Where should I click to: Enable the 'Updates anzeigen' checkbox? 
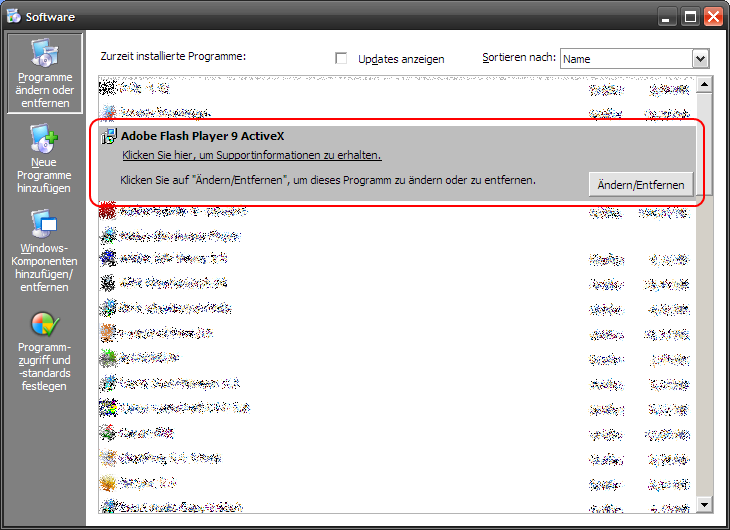pos(341,58)
